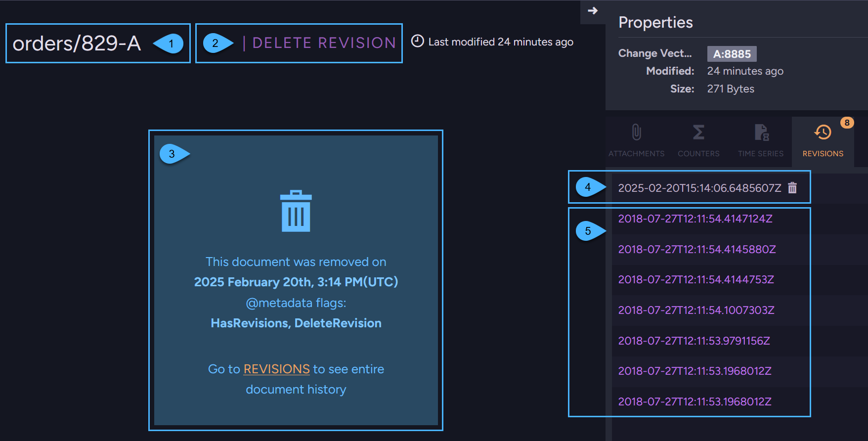Open revision 2018-07-27T12:11:54.4147124Z
This screenshot has height=441, width=868.
click(695, 219)
